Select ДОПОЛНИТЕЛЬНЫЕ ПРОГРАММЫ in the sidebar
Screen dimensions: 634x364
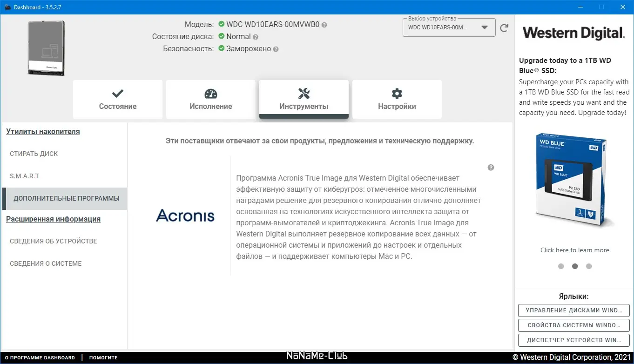coord(65,198)
